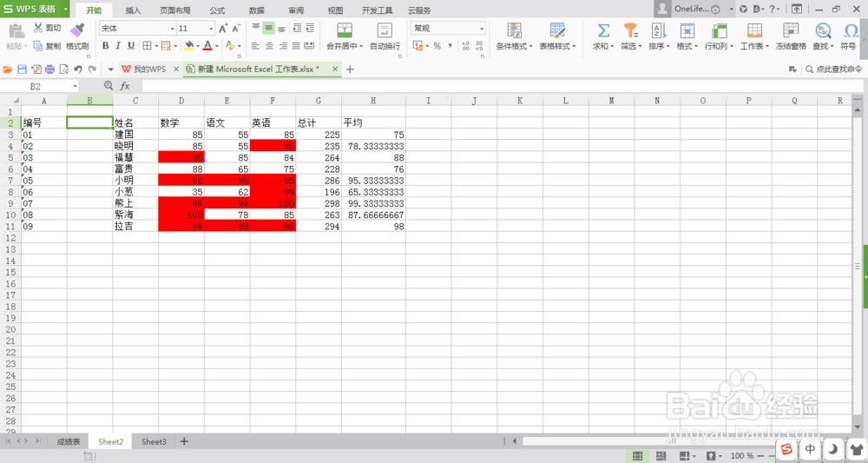
Task: Toggle Italic formatting
Action: click(118, 46)
